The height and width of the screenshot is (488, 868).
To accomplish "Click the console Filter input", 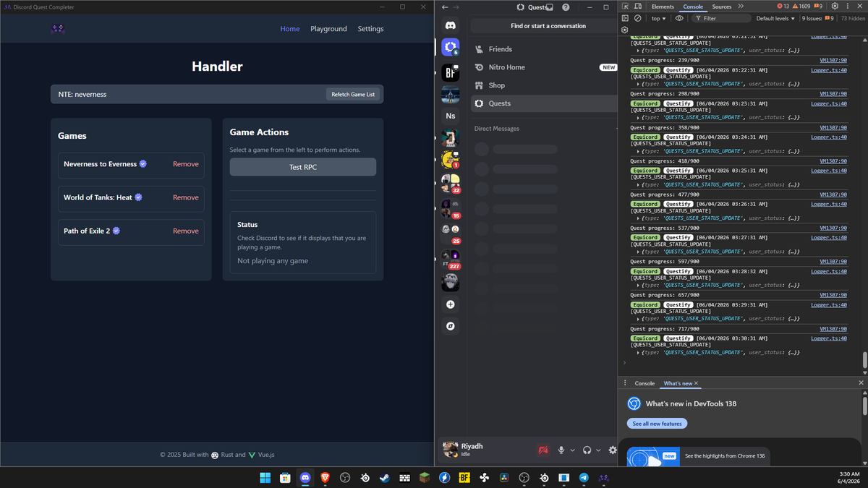I will click(x=721, y=18).
